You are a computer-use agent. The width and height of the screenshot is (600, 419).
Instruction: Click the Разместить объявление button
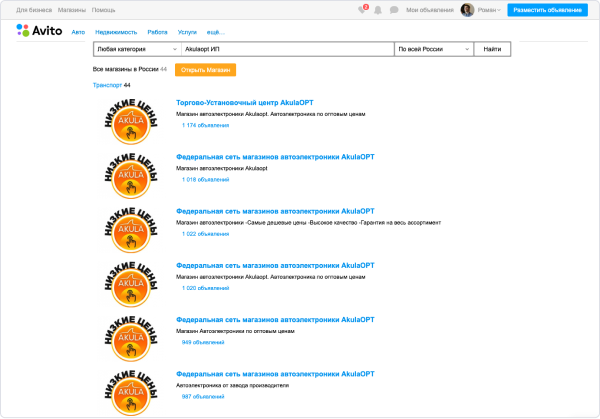tap(548, 10)
